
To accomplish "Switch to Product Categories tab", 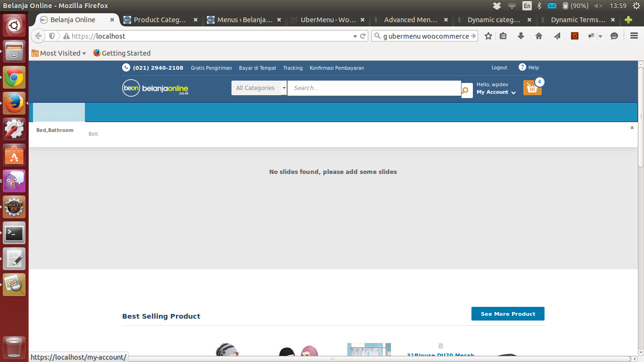I will click(160, 20).
